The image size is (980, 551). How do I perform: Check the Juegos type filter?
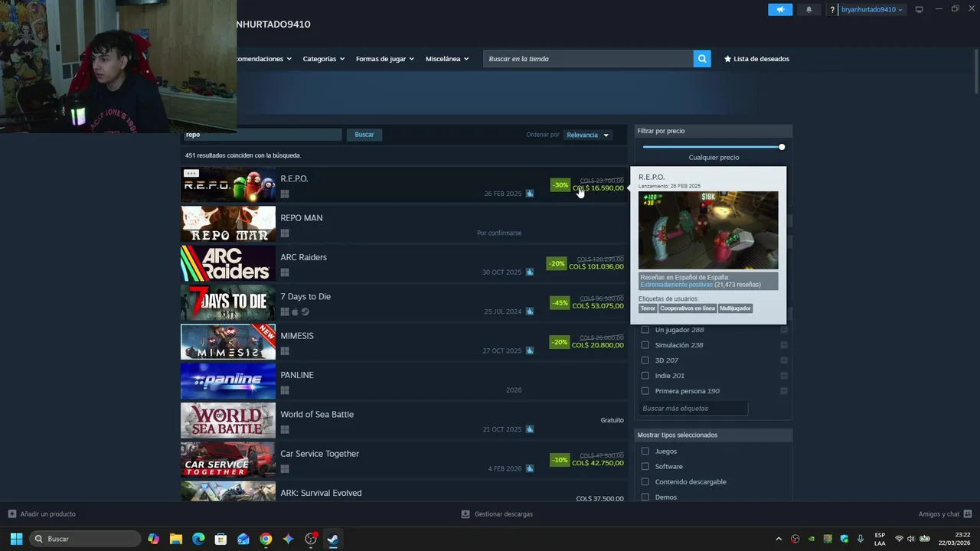[x=645, y=452]
